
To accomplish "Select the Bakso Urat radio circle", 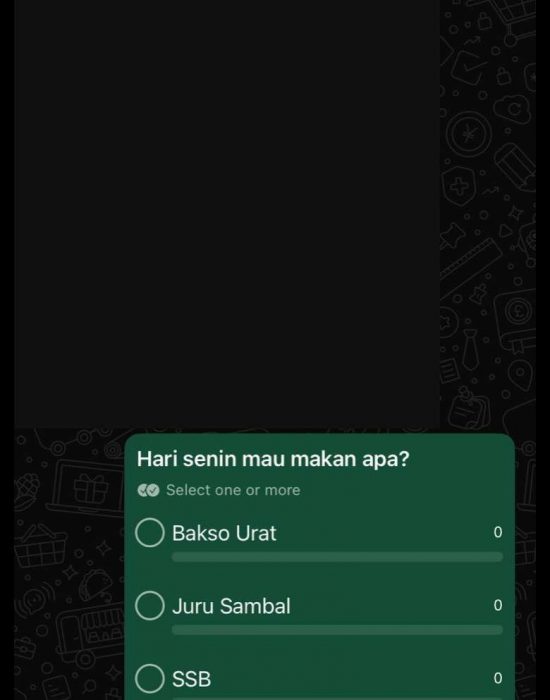I will click(x=150, y=533).
